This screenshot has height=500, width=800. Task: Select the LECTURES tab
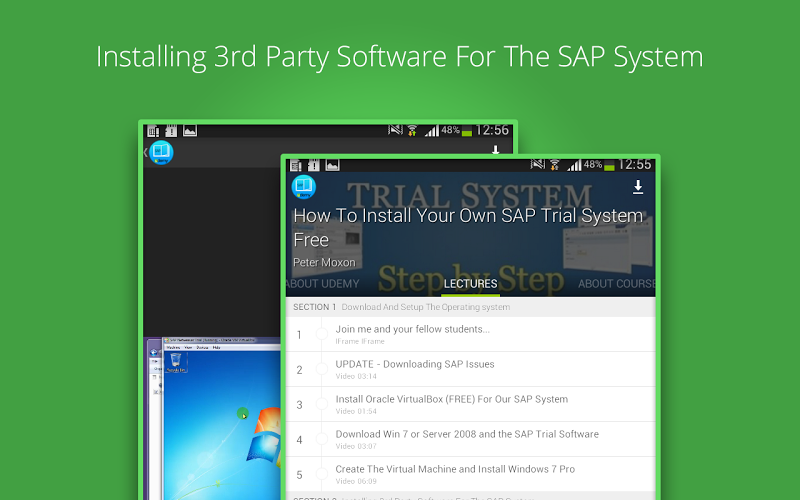(x=470, y=284)
